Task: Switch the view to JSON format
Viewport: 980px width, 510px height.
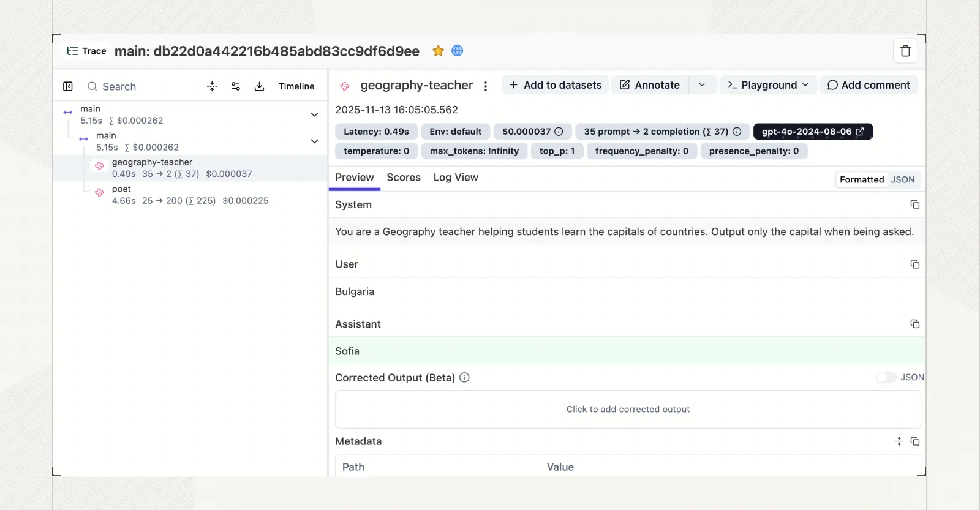Action: [903, 179]
